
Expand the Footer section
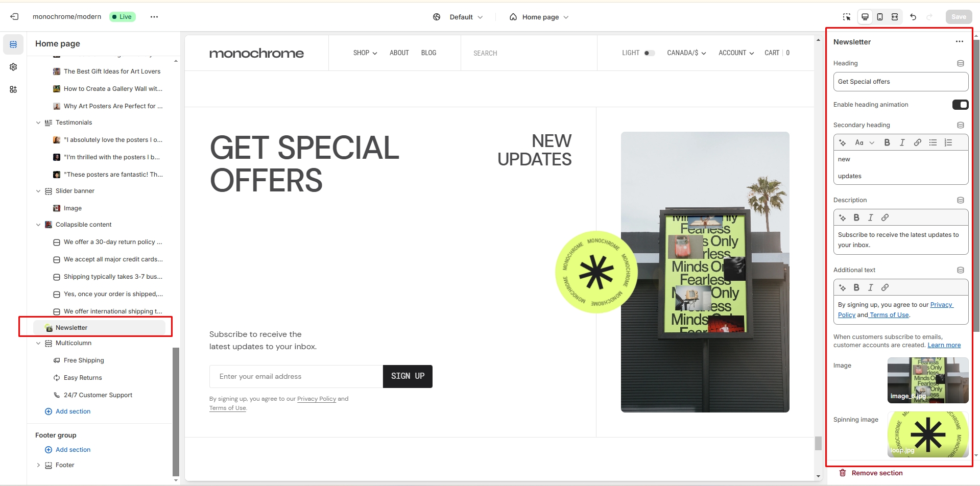click(x=38, y=465)
